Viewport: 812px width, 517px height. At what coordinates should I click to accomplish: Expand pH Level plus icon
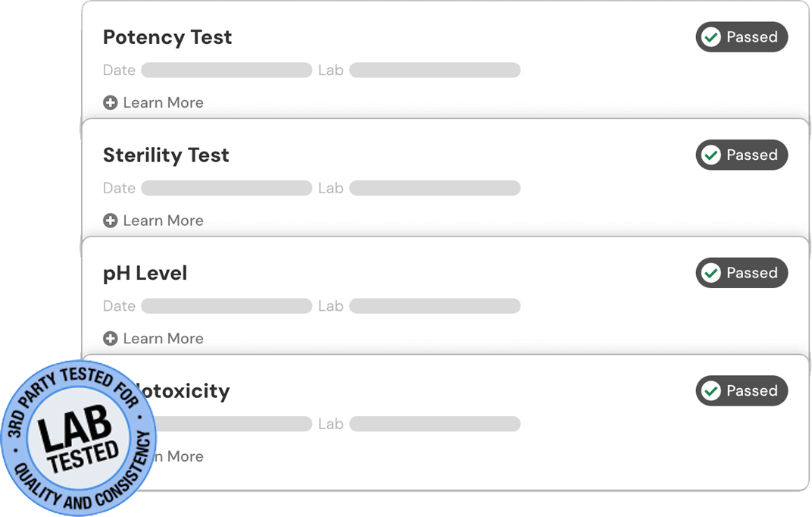coord(111,338)
